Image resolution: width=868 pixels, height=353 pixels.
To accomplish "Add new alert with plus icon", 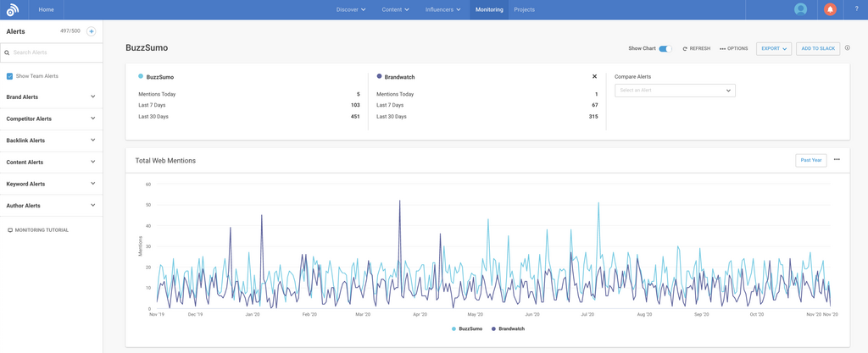I will point(92,31).
